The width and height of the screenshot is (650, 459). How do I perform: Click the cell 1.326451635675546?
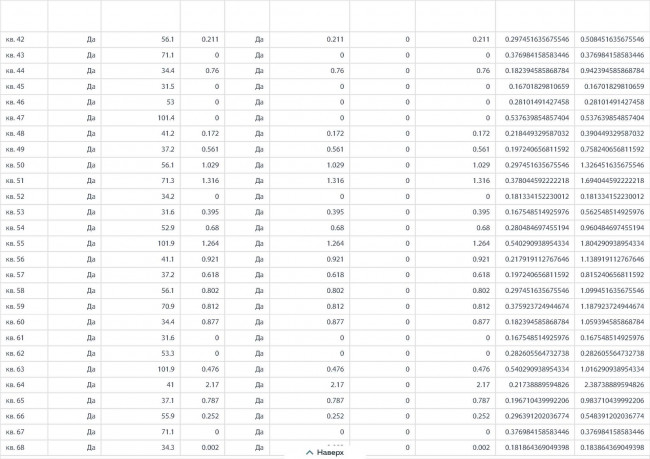[x=612, y=165]
